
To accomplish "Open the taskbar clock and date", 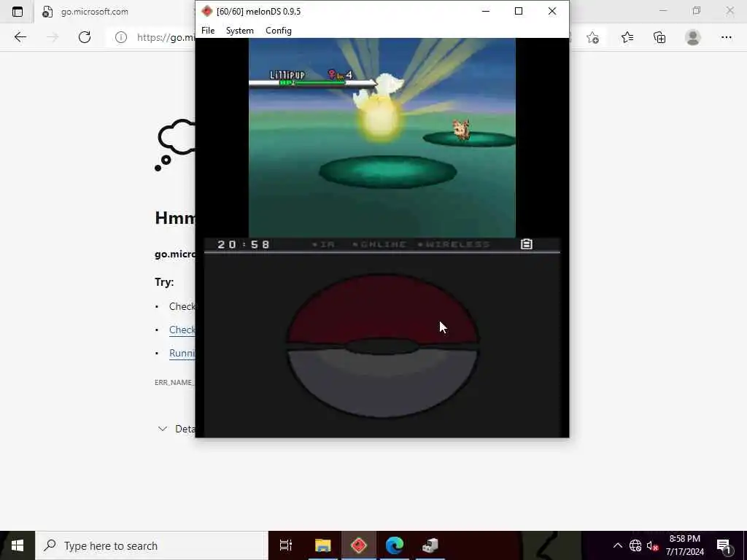I will pyautogui.click(x=684, y=545).
